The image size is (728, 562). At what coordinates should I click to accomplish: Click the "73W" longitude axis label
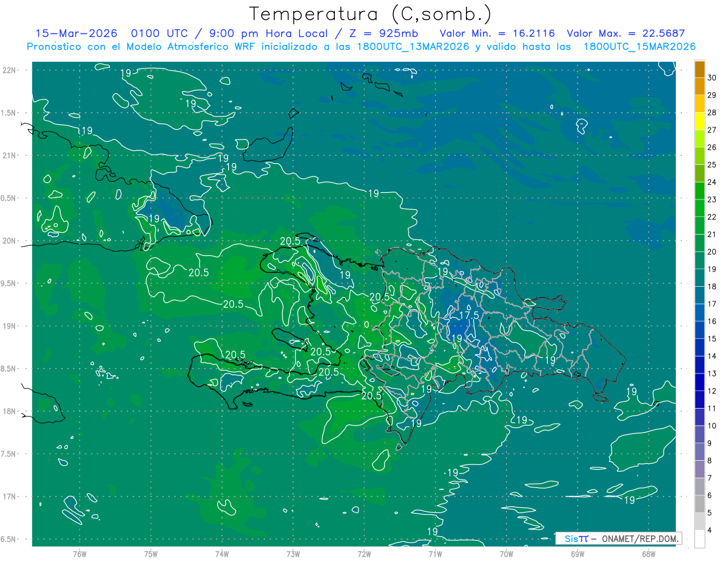[293, 554]
